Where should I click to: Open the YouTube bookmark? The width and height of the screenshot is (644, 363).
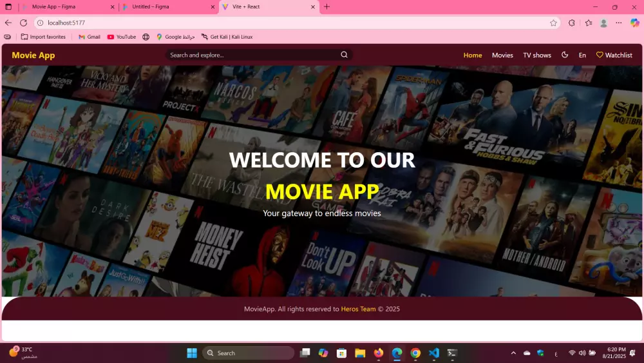point(122,37)
